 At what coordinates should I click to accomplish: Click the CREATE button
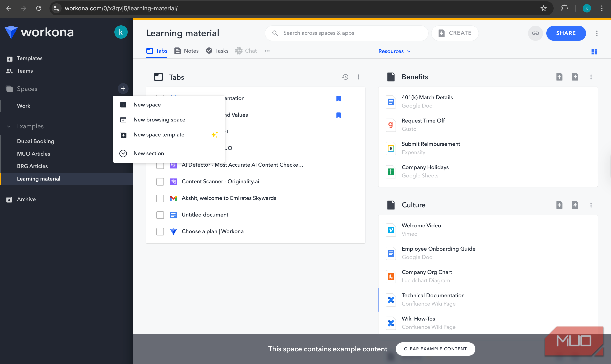[455, 33]
